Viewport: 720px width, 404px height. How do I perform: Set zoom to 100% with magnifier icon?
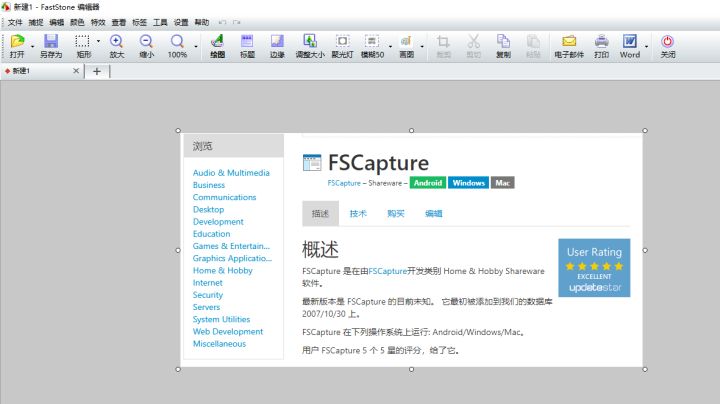(x=177, y=41)
